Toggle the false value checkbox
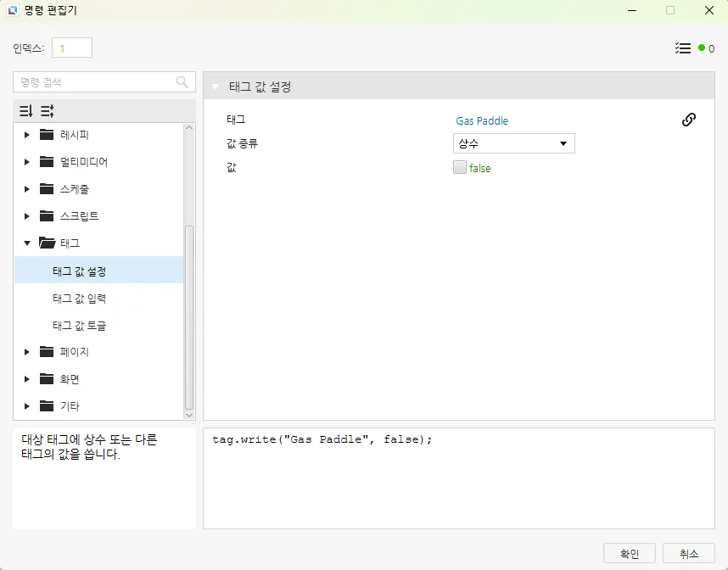This screenshot has height=570, width=728. point(460,168)
